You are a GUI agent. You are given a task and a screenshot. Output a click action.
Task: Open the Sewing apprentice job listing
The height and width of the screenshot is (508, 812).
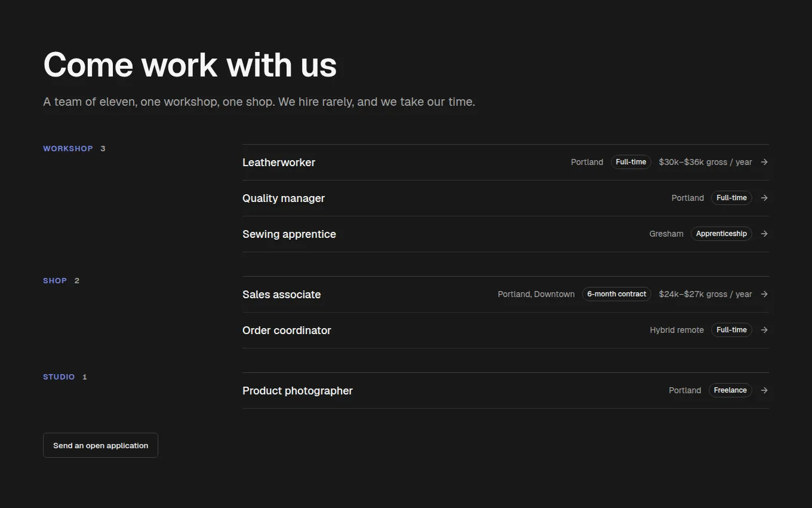pyautogui.click(x=506, y=234)
